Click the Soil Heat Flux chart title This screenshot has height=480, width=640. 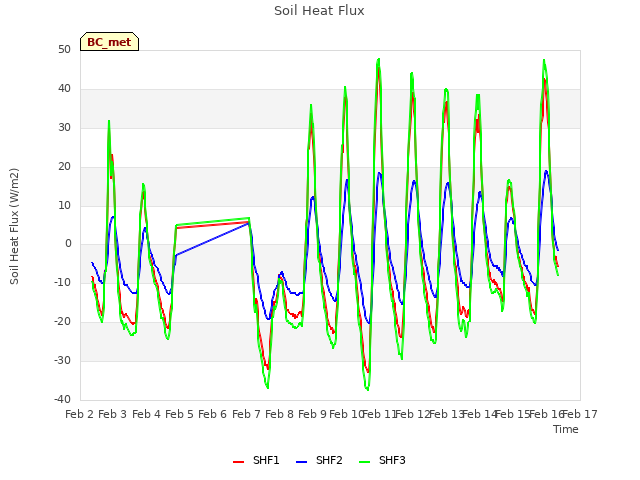[x=319, y=11]
